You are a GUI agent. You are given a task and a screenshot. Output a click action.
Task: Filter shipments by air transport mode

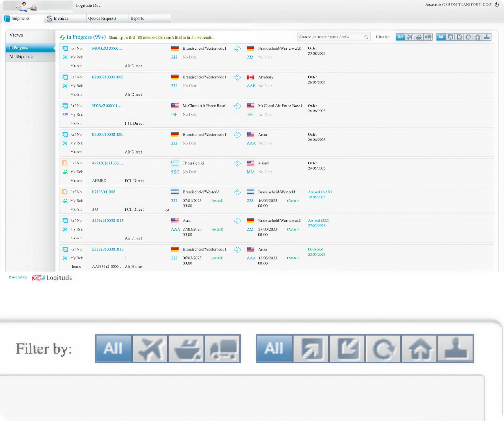tap(410, 37)
